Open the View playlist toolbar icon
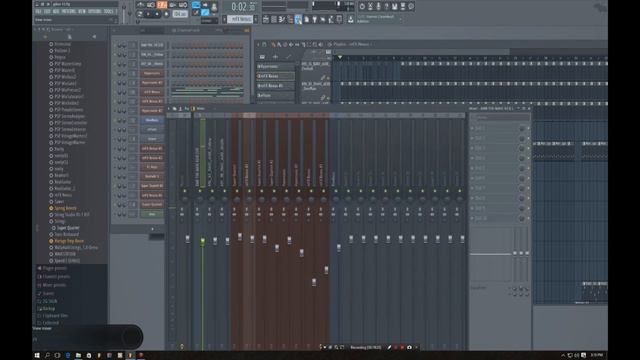The image size is (640, 360). point(266,19)
